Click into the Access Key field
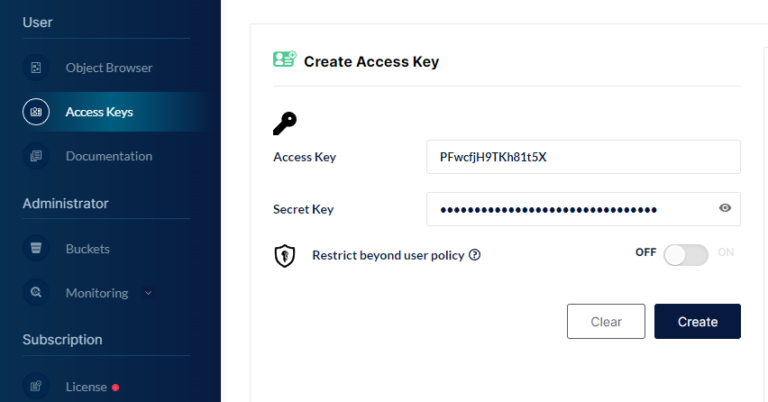 (583, 157)
